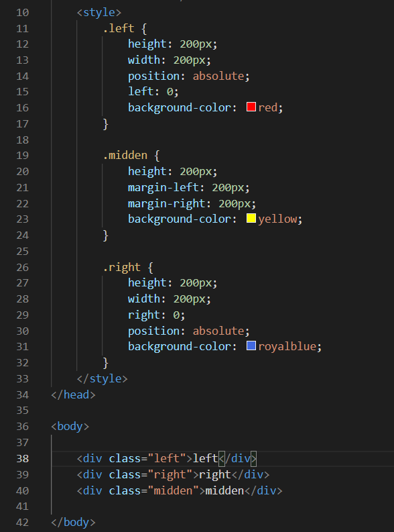The image size is (394, 532).
Task: Click the .left selector
Action: [119, 28]
